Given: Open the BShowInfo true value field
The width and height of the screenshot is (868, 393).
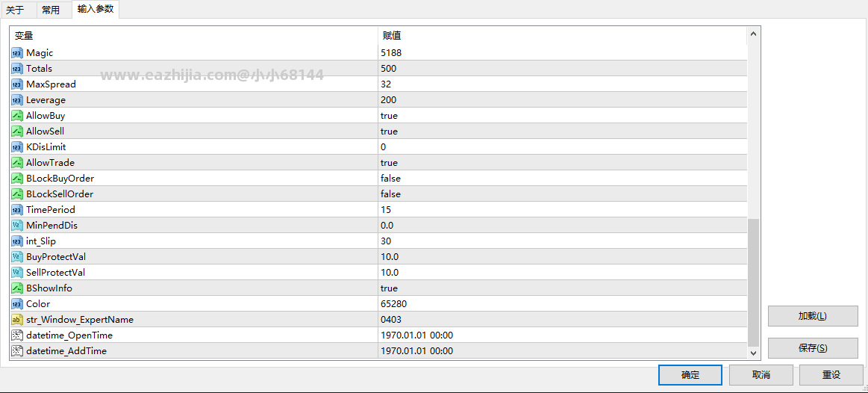Looking at the screenshot, I should (x=563, y=288).
